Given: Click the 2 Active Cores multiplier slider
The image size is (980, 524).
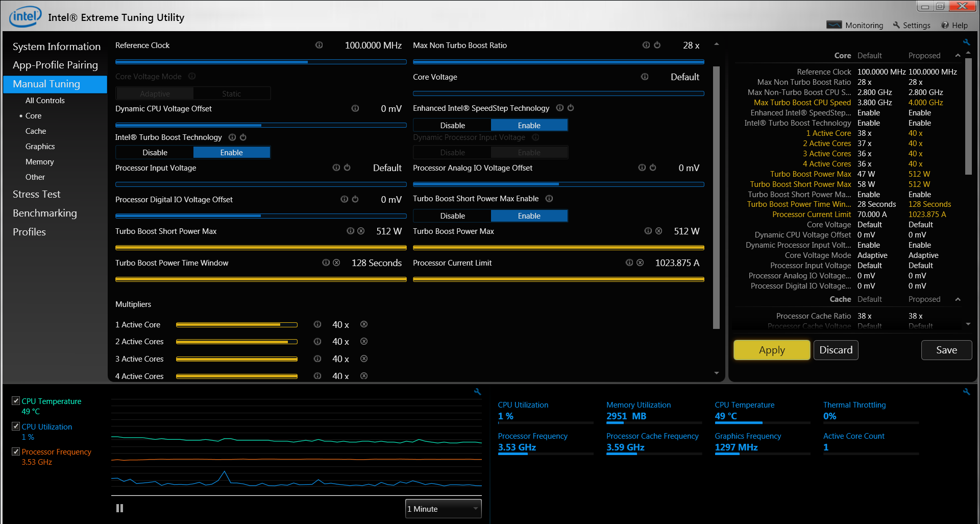Looking at the screenshot, I should point(236,342).
